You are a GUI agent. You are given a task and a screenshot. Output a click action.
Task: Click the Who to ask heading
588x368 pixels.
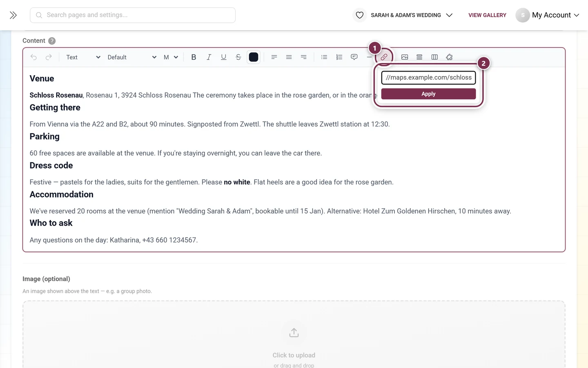51,223
